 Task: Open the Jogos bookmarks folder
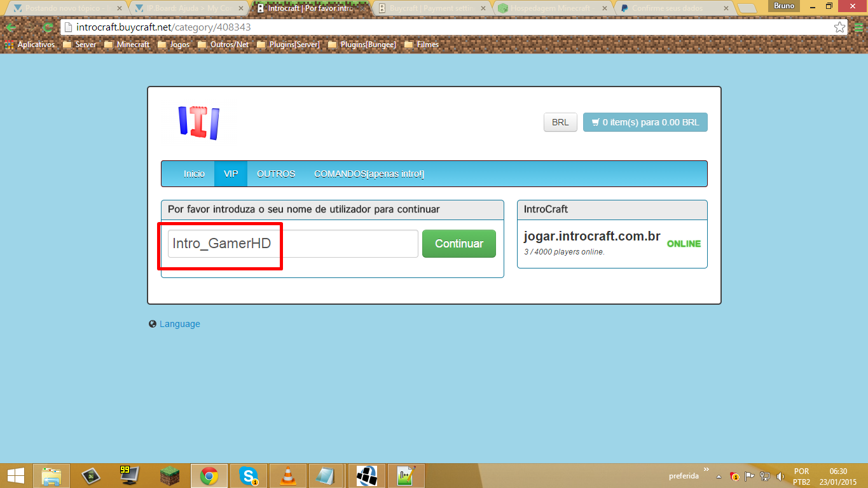click(174, 45)
